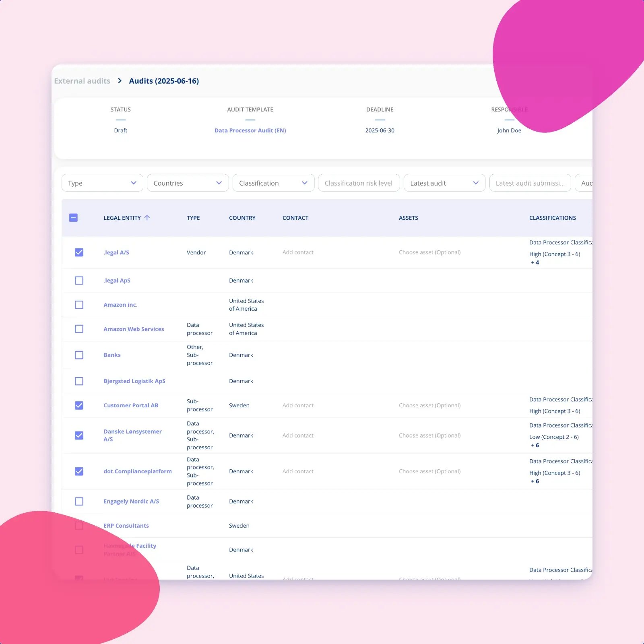The width and height of the screenshot is (644, 644).
Task: Click Add contact for .legal A/S
Action: [x=298, y=252]
